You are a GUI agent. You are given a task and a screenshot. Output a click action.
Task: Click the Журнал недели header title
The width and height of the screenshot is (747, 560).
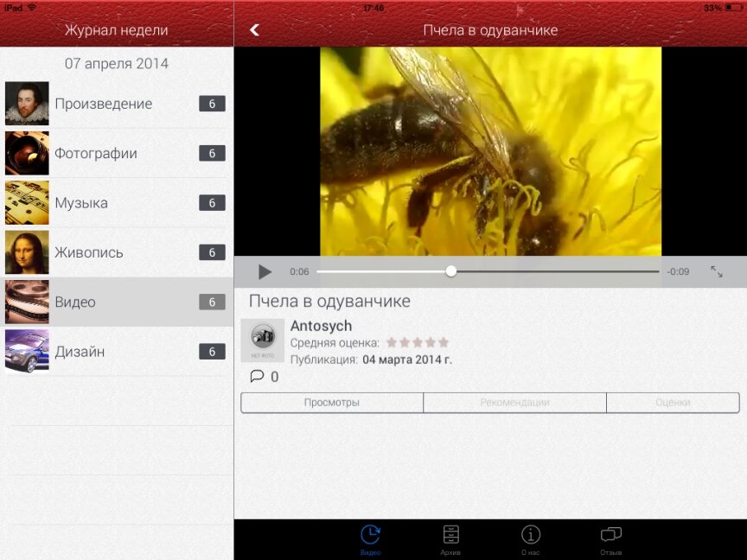click(117, 30)
